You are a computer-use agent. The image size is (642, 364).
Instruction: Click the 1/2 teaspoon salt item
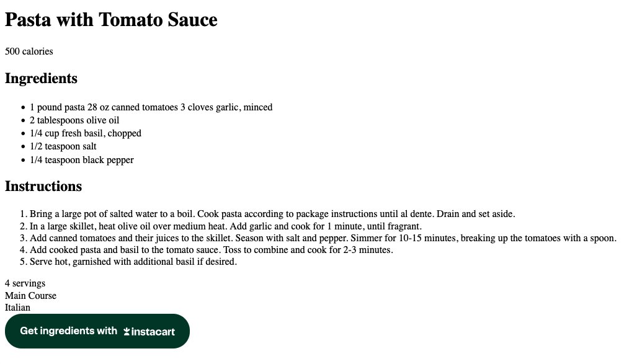click(x=63, y=146)
